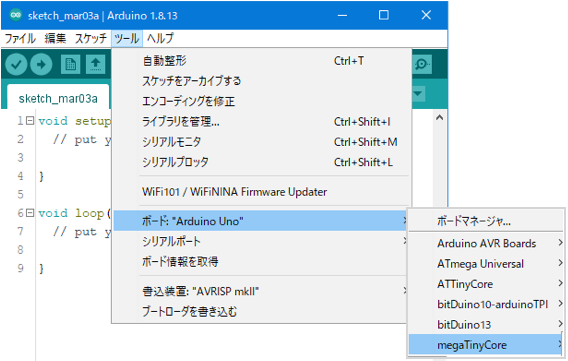The height and width of the screenshot is (361, 568).
Task: Close the Arduino window
Action: coord(426,15)
